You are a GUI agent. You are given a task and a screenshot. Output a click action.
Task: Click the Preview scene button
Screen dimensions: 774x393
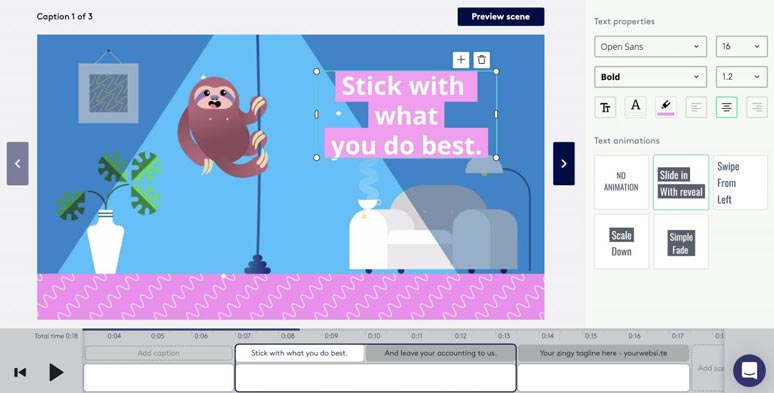[x=501, y=16]
